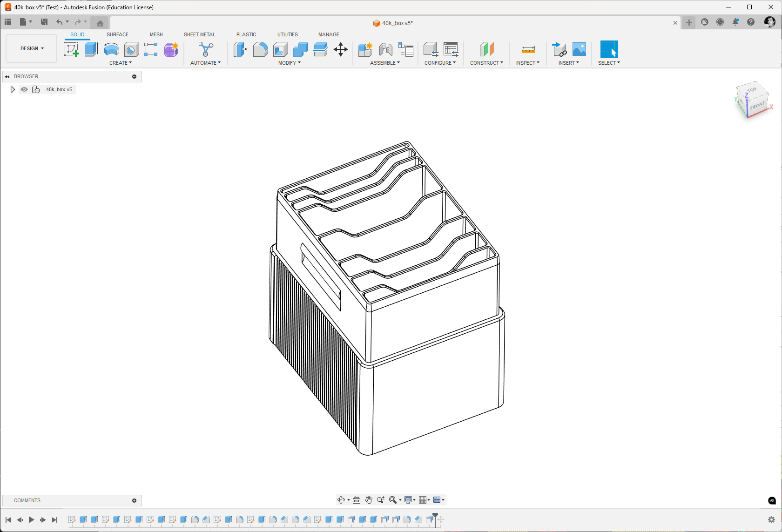
Task: Click the New Component icon
Action: (x=365, y=49)
